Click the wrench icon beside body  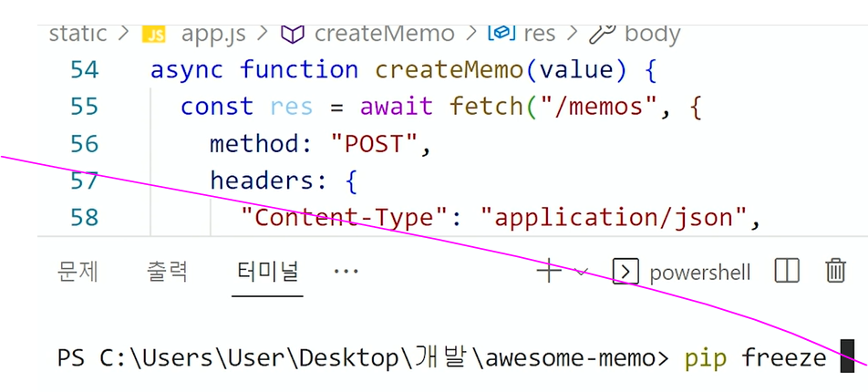pos(603,35)
